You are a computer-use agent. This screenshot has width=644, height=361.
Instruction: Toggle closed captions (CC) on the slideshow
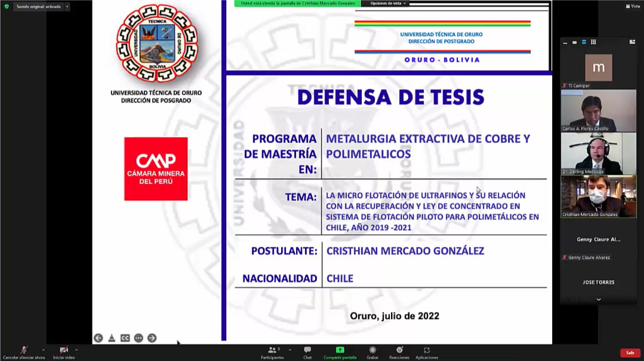(x=125, y=338)
